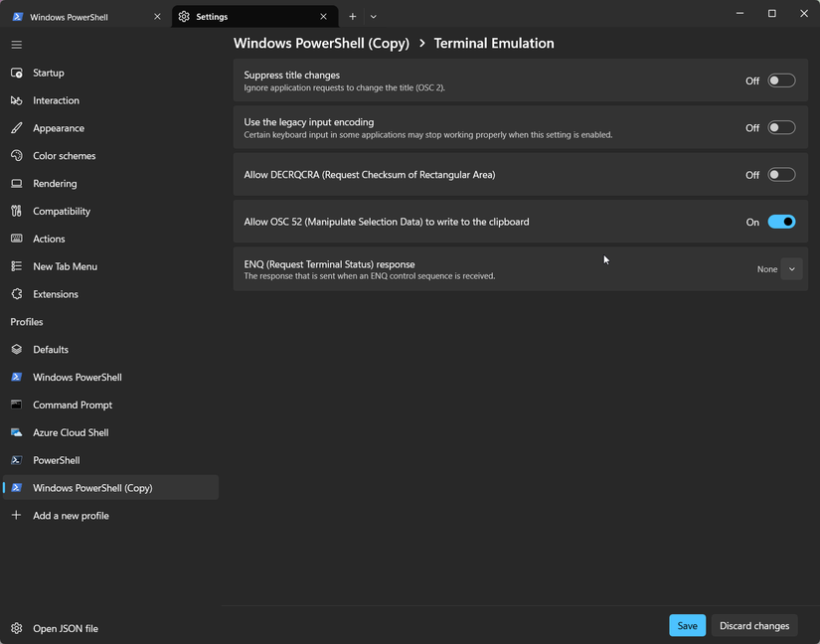Click the Defaults layers icon

[x=17, y=350]
